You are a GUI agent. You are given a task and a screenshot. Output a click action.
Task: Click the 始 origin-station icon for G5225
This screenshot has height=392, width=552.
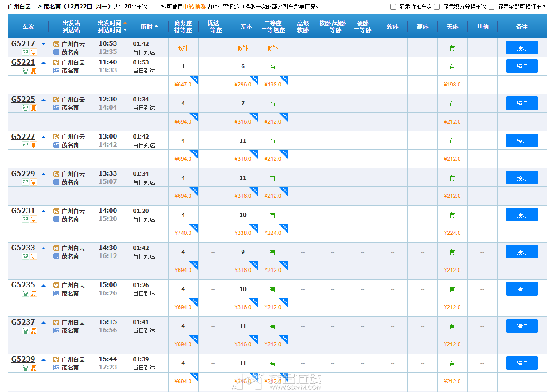point(56,100)
